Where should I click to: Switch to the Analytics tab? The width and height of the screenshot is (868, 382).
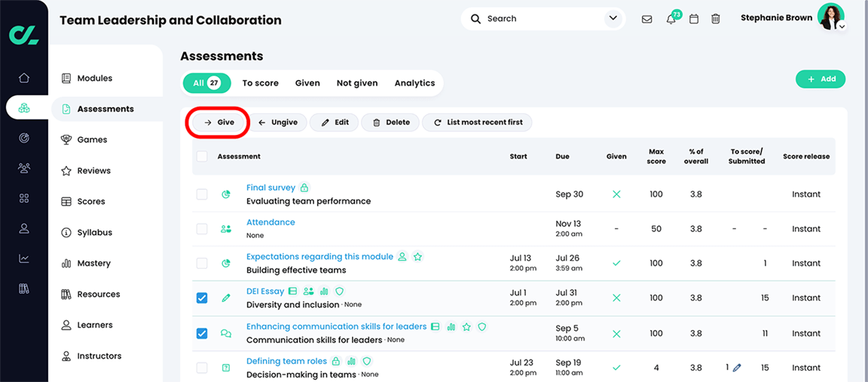(x=414, y=83)
